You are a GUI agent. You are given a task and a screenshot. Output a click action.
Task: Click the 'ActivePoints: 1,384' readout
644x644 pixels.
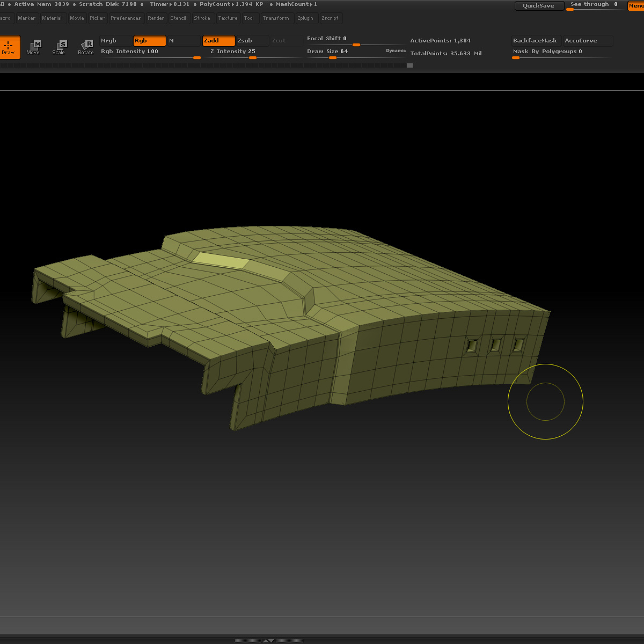(441, 41)
